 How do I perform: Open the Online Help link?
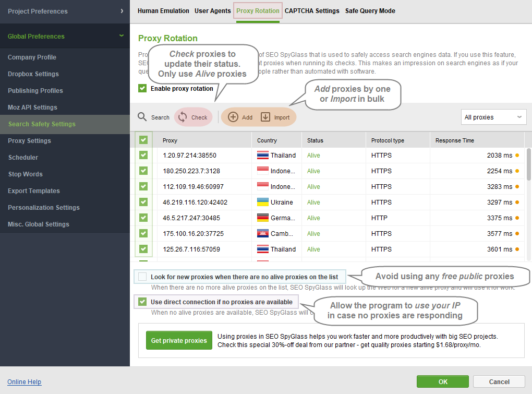coord(25,382)
